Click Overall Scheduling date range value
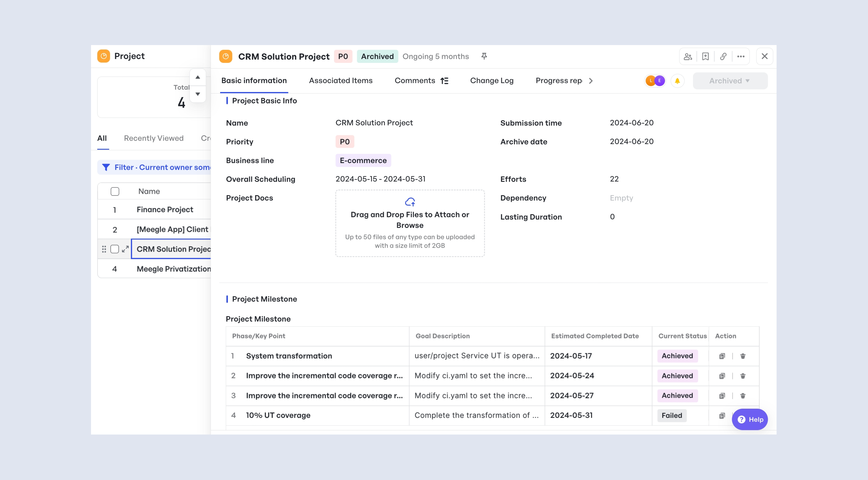Viewport: 868px width, 480px height. (x=380, y=179)
